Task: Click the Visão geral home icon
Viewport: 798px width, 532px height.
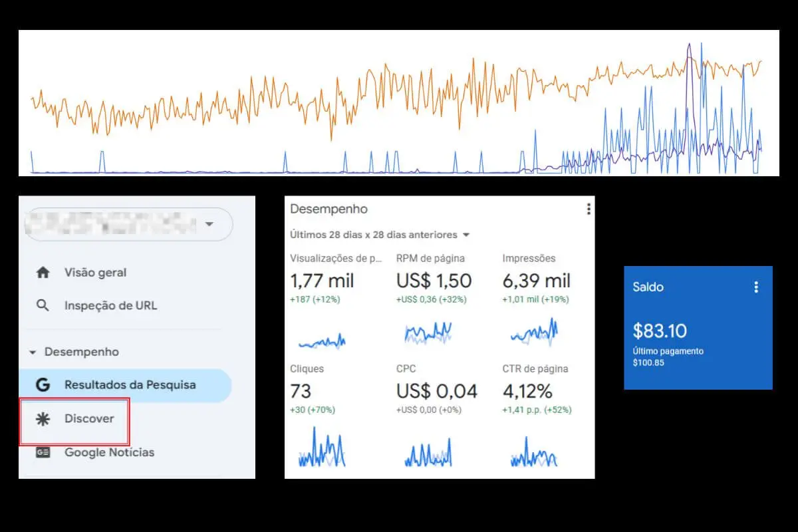Action: click(x=43, y=273)
